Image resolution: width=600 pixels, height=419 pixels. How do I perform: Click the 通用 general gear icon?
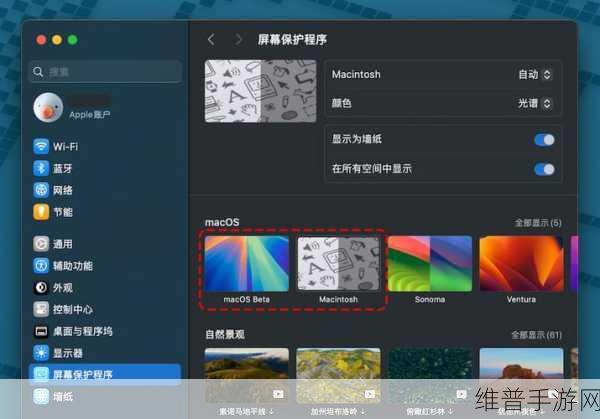point(41,244)
